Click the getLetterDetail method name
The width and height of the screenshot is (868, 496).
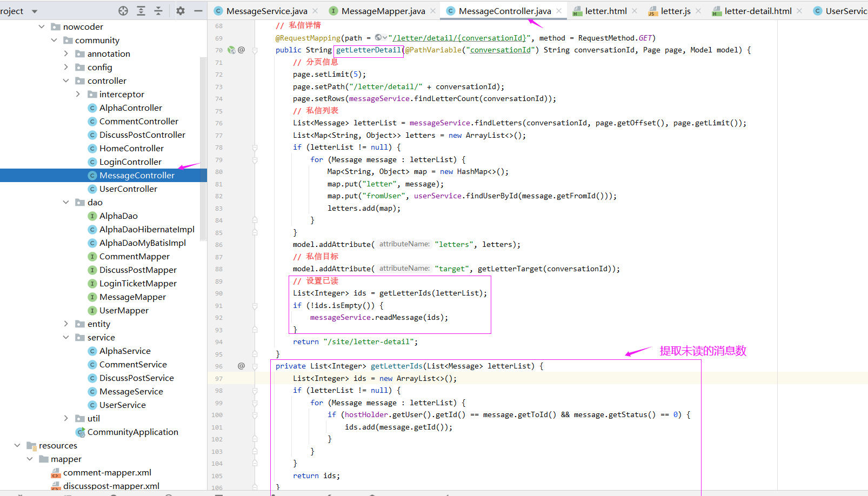pos(369,50)
